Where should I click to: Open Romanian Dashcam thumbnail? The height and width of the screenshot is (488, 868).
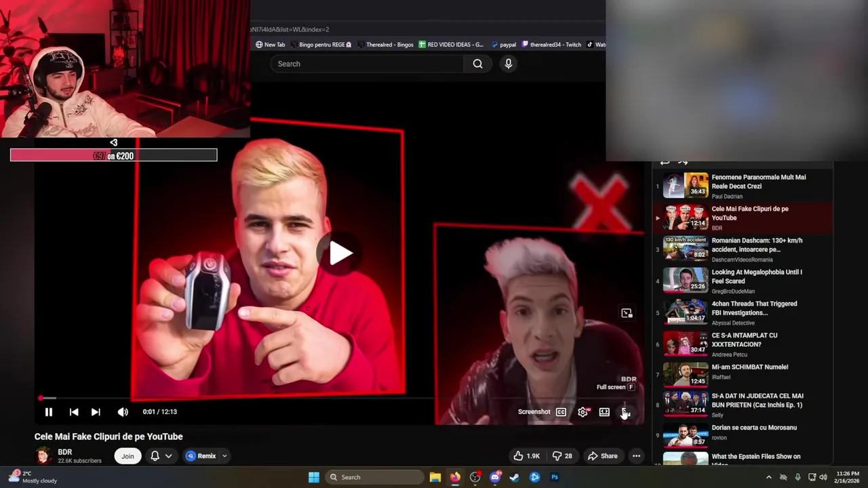(x=686, y=249)
